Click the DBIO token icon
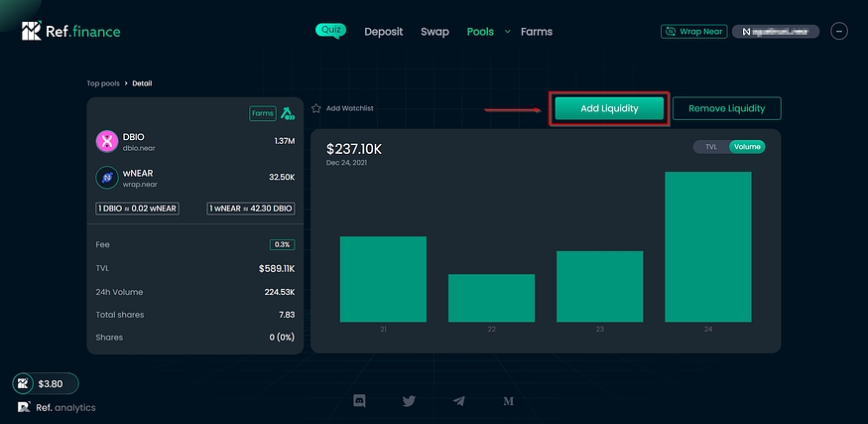868x424 pixels. pos(107,142)
